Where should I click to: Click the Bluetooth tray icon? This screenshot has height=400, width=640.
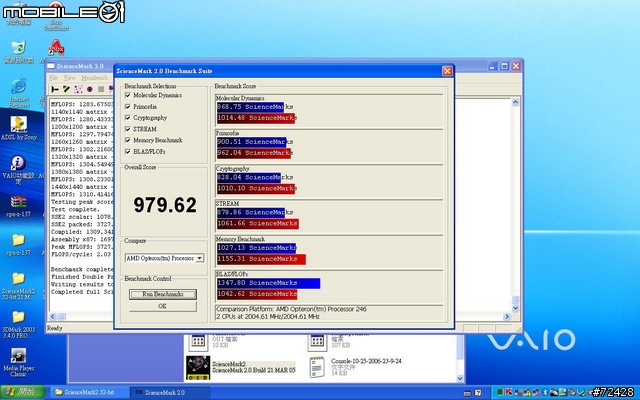coord(544,392)
